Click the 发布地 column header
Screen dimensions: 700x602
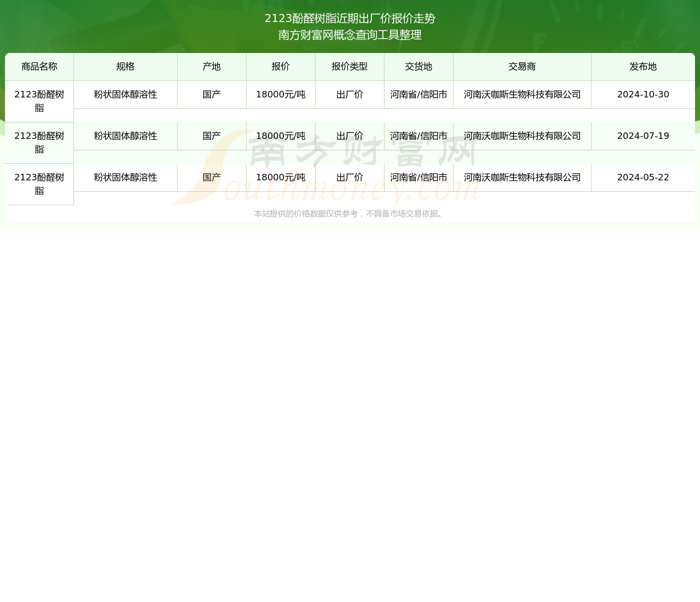643,66
